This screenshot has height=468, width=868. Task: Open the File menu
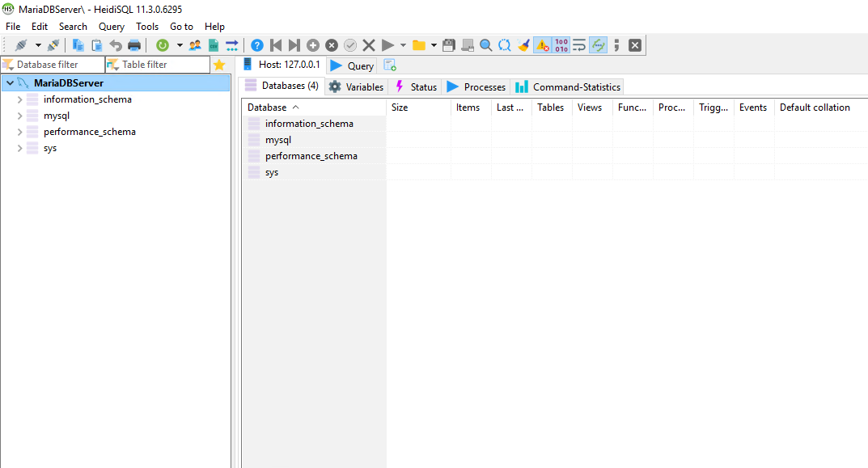tap(13, 27)
